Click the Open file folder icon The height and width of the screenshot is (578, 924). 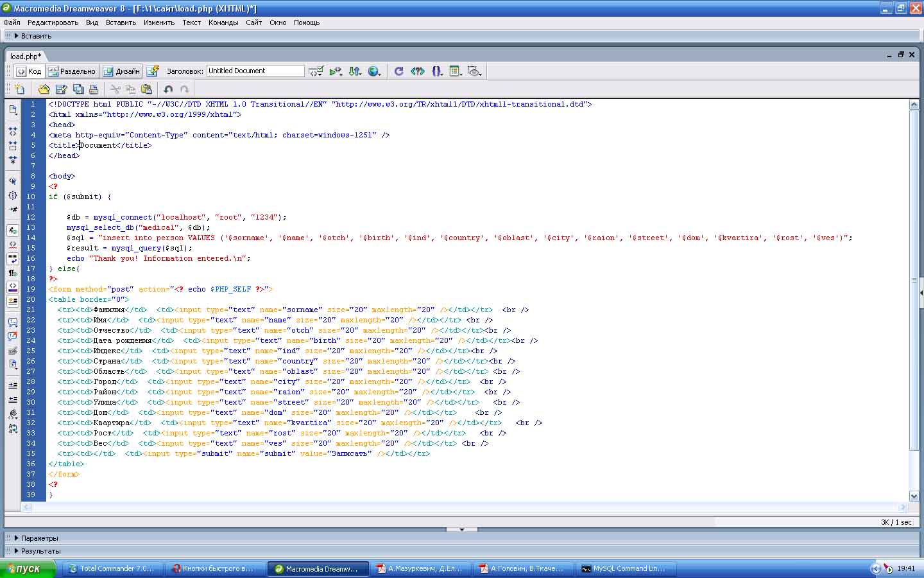pyautogui.click(x=44, y=89)
